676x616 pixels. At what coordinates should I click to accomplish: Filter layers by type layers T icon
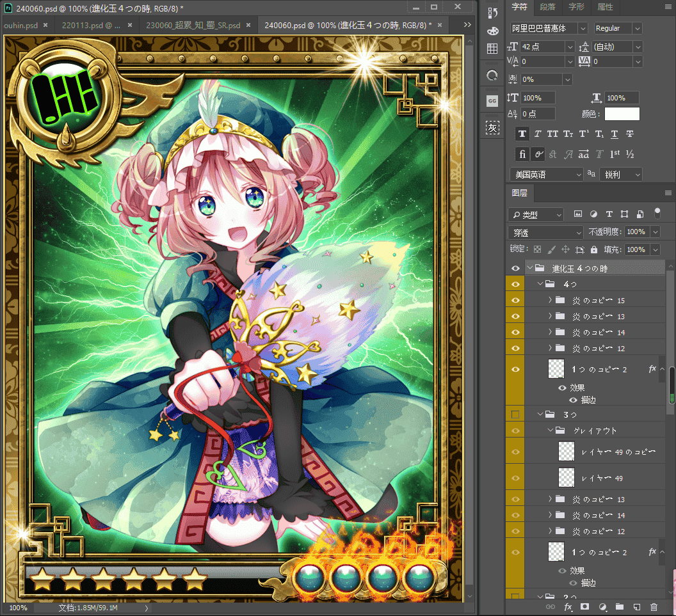[x=609, y=214]
